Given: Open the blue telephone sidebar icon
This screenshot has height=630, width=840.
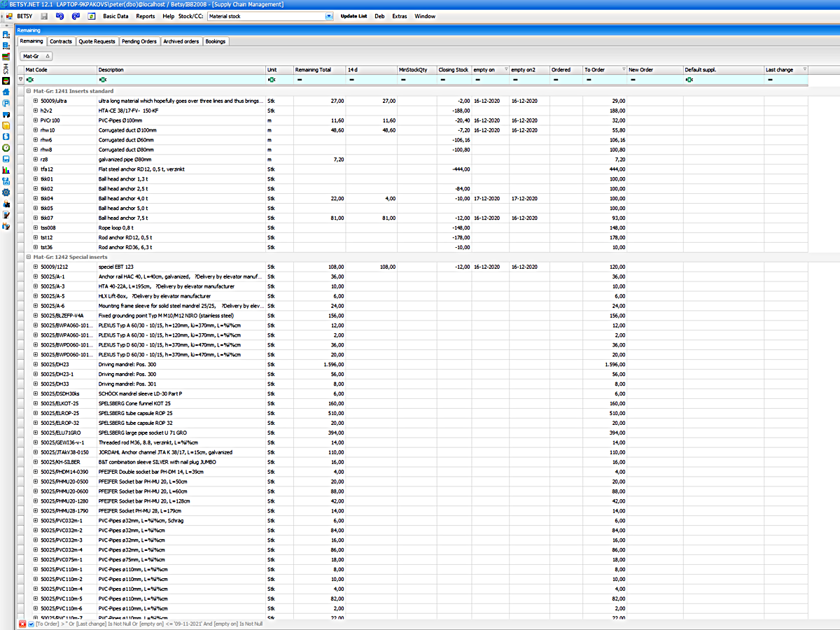Looking at the screenshot, I should 6,181.
